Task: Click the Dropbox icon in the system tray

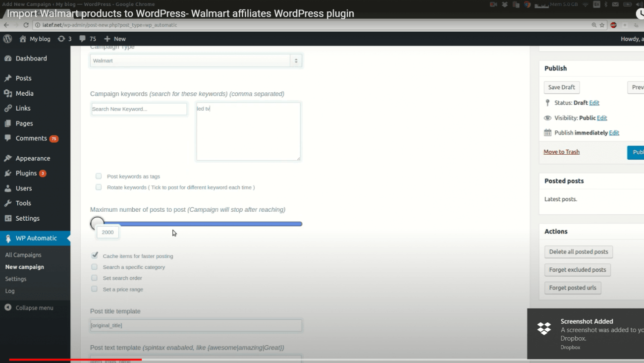Action: coord(505,4)
